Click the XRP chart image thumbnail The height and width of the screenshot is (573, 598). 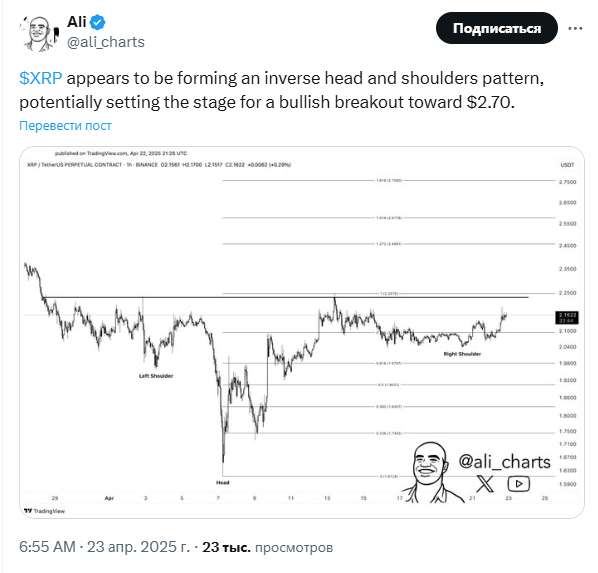click(302, 332)
